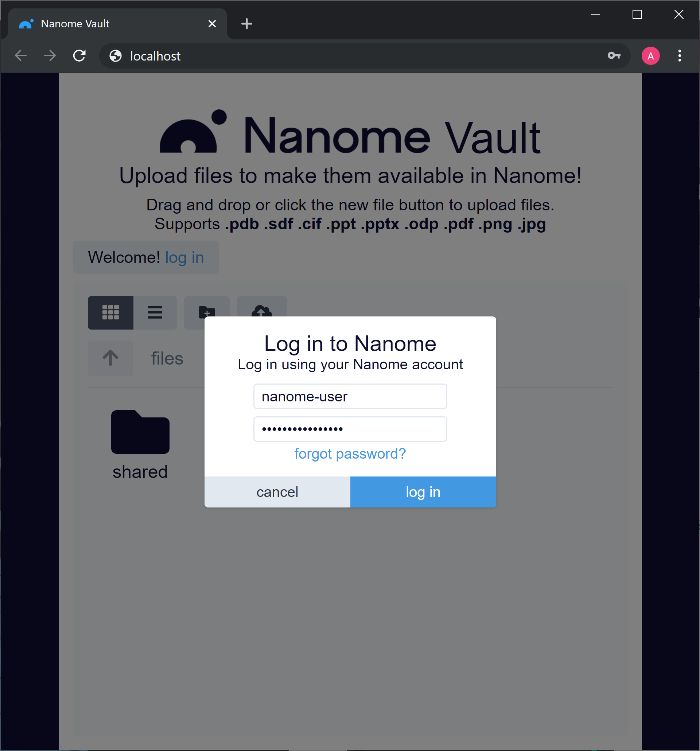Click the browser refresh button
The width and height of the screenshot is (700, 751).
click(x=79, y=56)
